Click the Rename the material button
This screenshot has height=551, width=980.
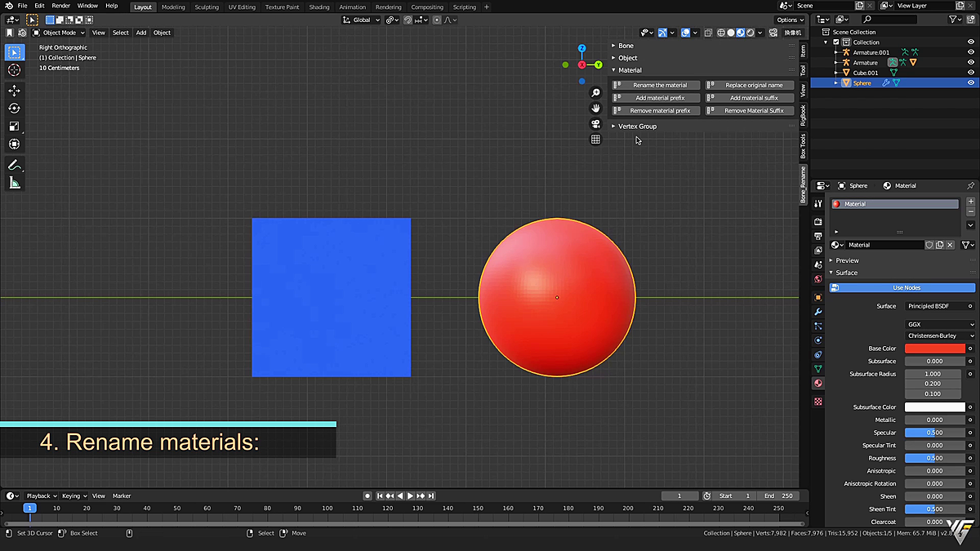tap(655, 85)
